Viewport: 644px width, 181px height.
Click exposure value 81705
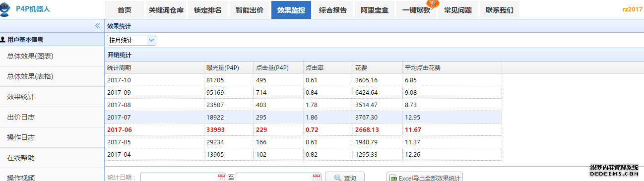215,80
